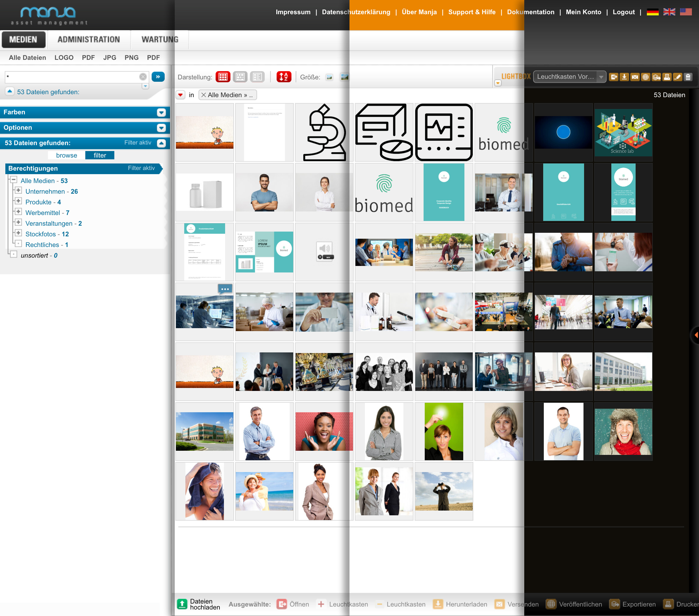
Task: Open the Mein Konto link
Action: point(583,12)
